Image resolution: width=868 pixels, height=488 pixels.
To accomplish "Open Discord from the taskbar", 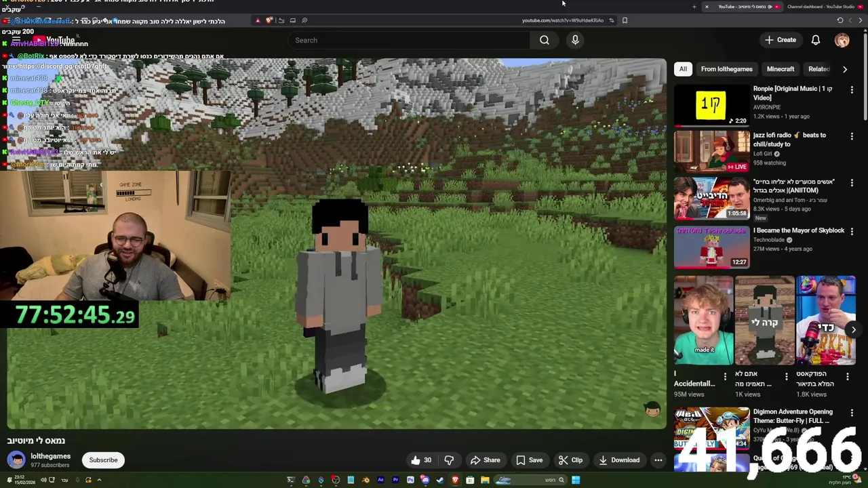I will (425, 480).
